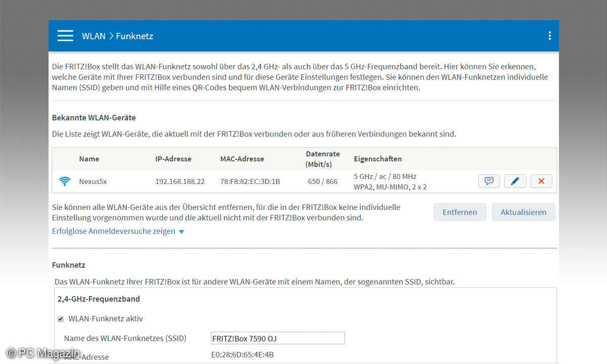The image size is (607, 364).
Task: Click the SSID name input field
Action: tap(278, 338)
